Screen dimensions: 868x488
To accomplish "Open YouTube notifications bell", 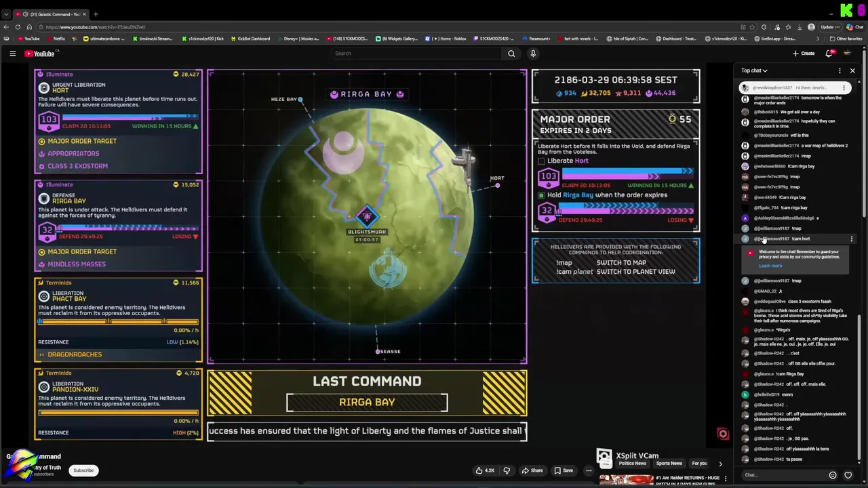I will [x=829, y=54].
